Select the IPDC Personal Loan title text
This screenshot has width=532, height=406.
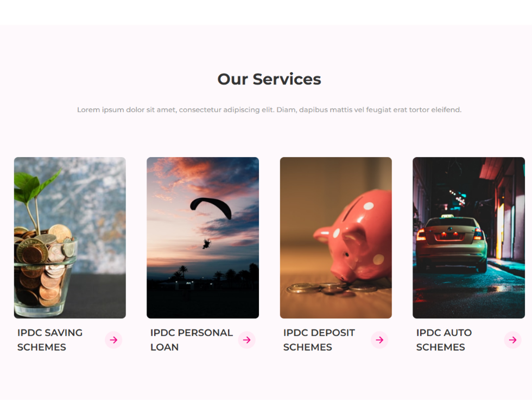[191, 340]
